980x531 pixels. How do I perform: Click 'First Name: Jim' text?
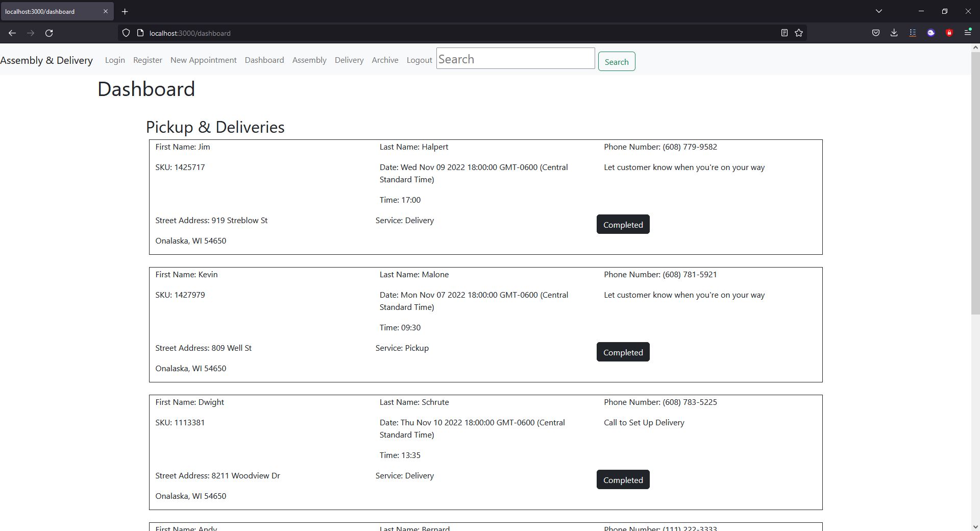coord(183,147)
